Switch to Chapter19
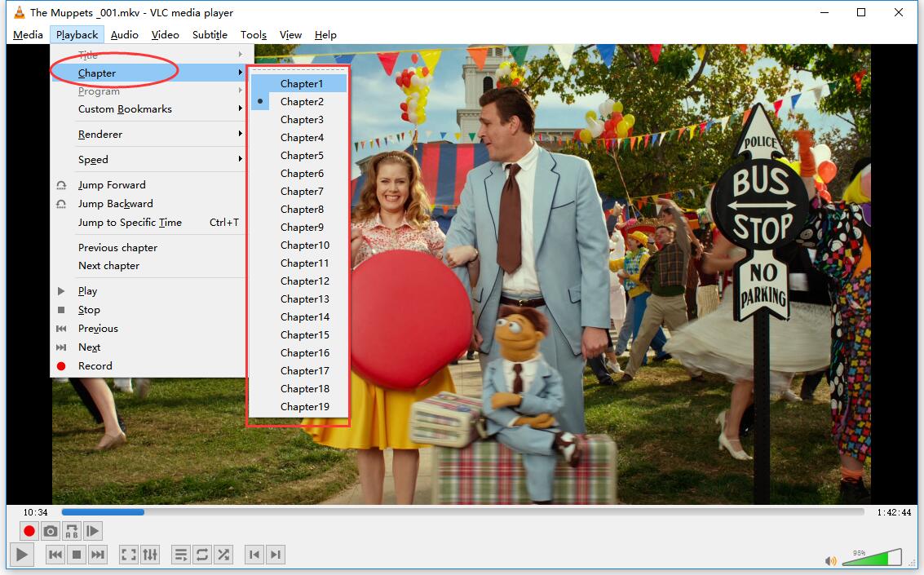The width and height of the screenshot is (924, 575). pyautogui.click(x=298, y=407)
